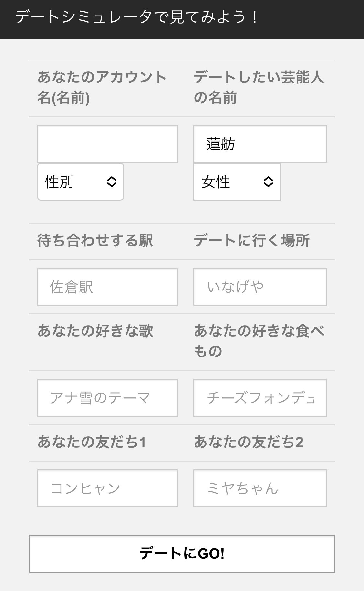Click the 待ち合わせする駅 column heading

pyautogui.click(x=95, y=241)
